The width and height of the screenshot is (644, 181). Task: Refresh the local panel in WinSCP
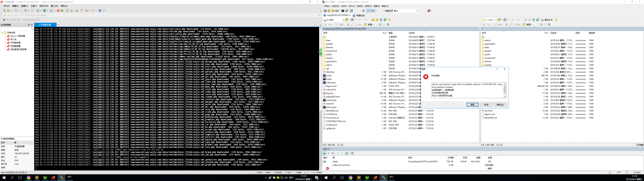coord(385,20)
